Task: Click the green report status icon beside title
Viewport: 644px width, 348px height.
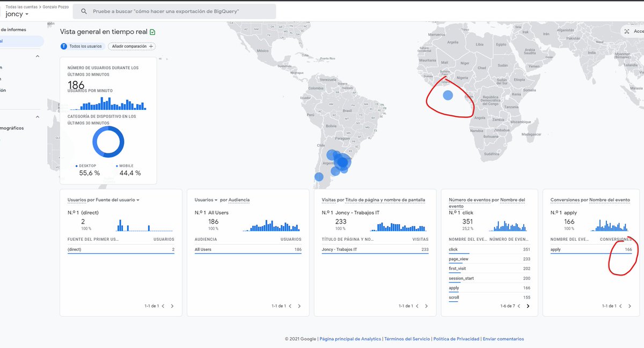Action: click(x=153, y=32)
